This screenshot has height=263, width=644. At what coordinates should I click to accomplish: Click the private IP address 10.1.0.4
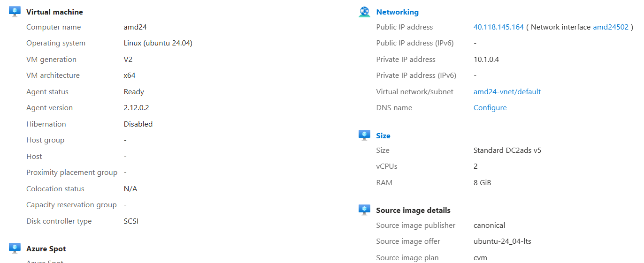pyautogui.click(x=486, y=60)
